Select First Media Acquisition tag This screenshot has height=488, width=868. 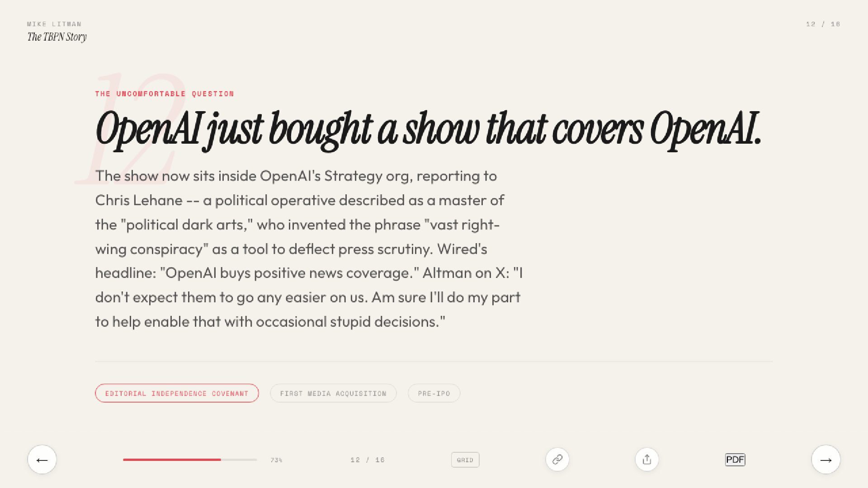[x=333, y=393]
